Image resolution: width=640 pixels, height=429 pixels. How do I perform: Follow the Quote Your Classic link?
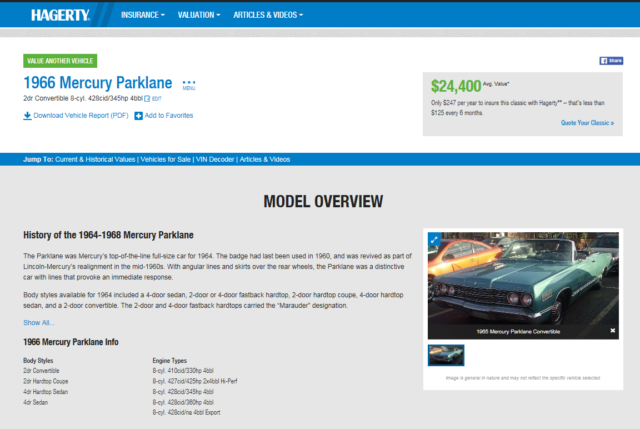[x=587, y=123]
